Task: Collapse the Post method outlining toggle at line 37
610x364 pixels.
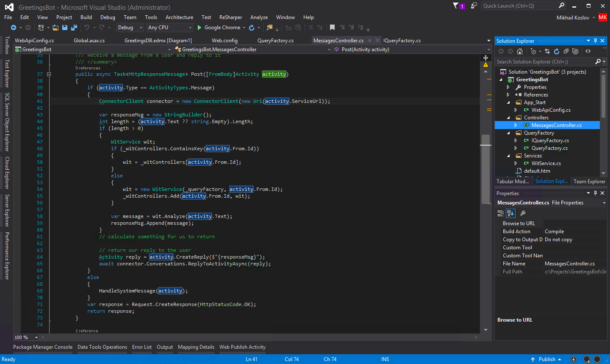Action: [49, 74]
